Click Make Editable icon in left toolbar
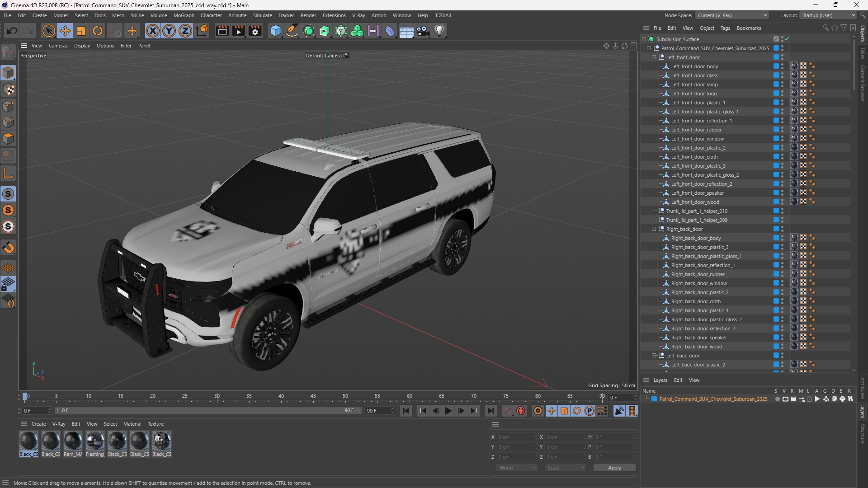Image resolution: width=868 pixels, height=488 pixels. [8, 52]
